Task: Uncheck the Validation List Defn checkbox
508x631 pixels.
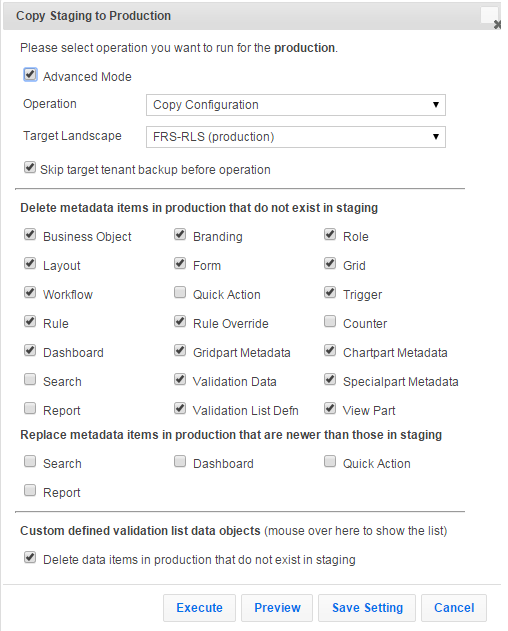Action: coord(180,408)
